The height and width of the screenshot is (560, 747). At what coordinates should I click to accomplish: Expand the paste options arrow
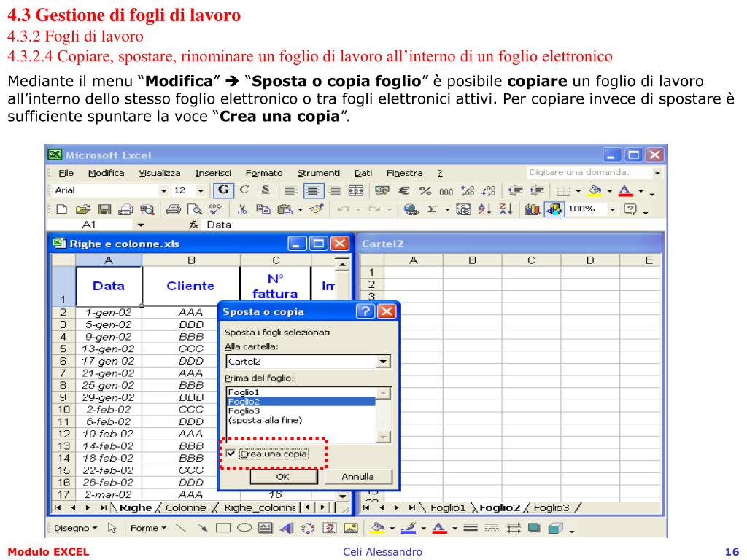[x=300, y=209]
